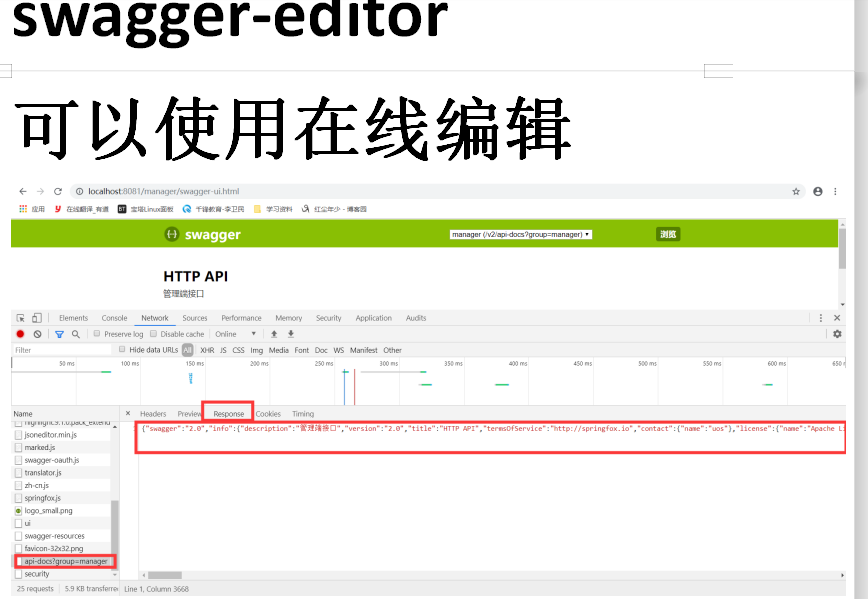The image size is (868, 599).
Task: Stop network recording red button
Action: pyautogui.click(x=20, y=334)
